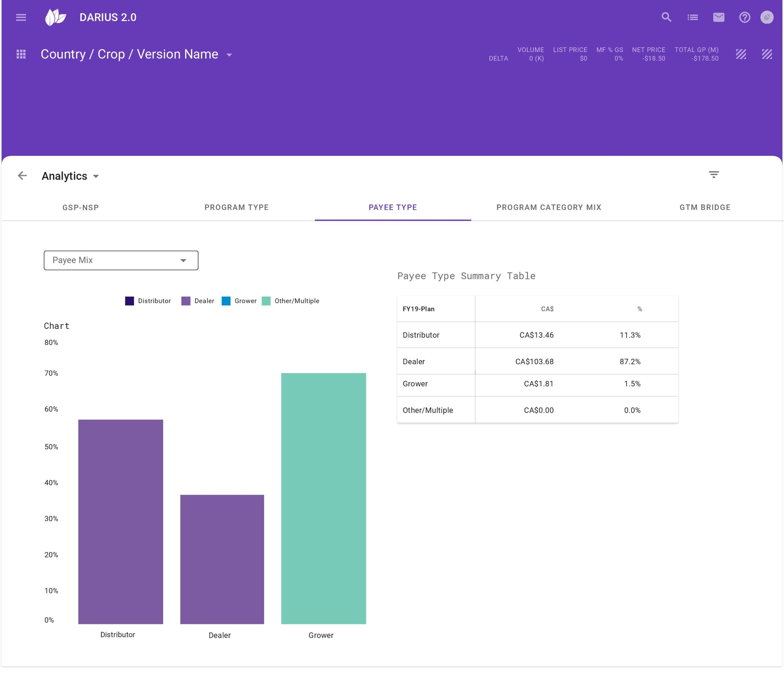
Task: Toggle the Dealer legend color swatch
Action: (186, 301)
